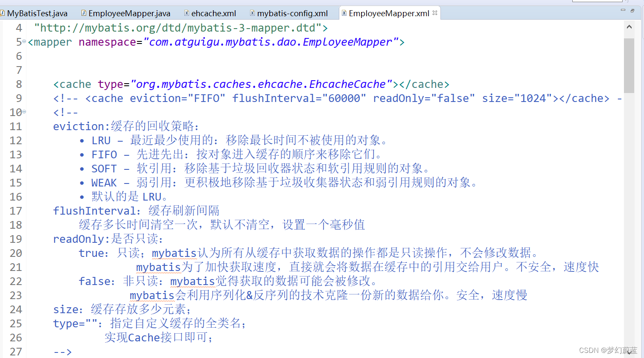Viewport: 644px width, 358px height.
Task: Select the ehcache.xml tab
Action: [210, 13]
